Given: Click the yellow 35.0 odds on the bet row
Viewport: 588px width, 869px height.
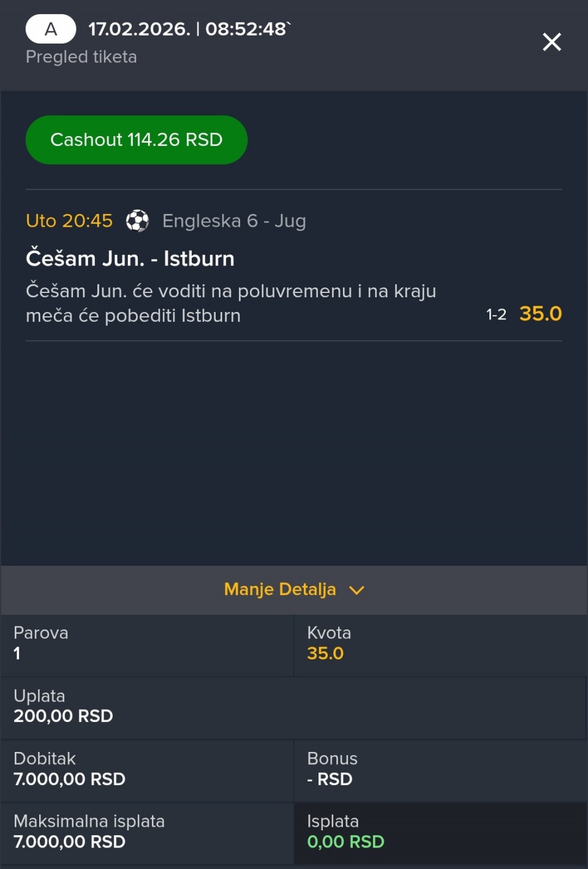Looking at the screenshot, I should [540, 314].
